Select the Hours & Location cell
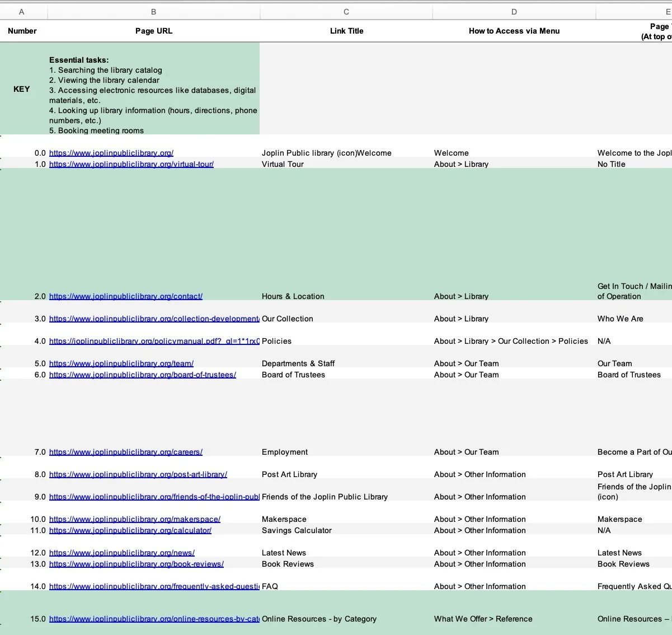Viewport: 672px width, 635px height. pos(346,235)
